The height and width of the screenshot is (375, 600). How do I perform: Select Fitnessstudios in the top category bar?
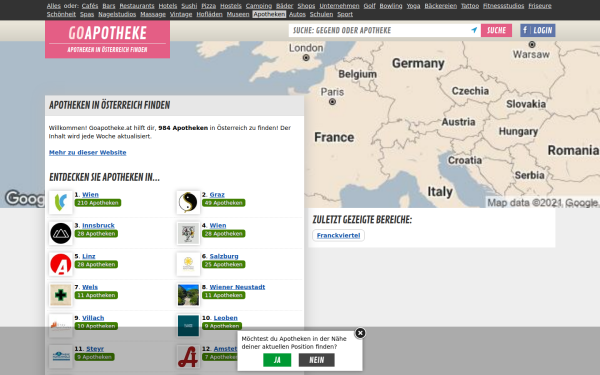(504, 6)
